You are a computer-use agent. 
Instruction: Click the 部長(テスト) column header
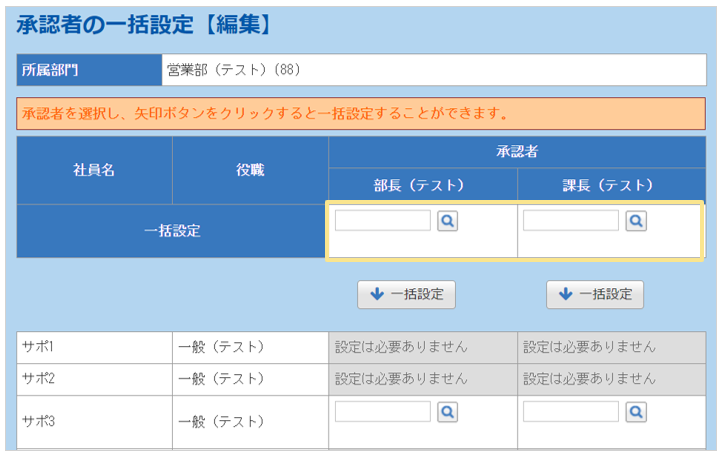coord(422,185)
